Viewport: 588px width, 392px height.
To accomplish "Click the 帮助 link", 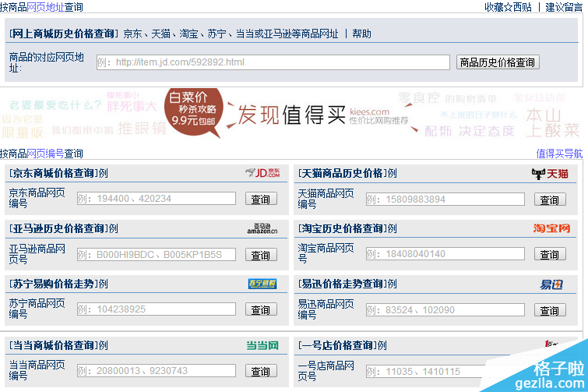I will [x=361, y=34].
